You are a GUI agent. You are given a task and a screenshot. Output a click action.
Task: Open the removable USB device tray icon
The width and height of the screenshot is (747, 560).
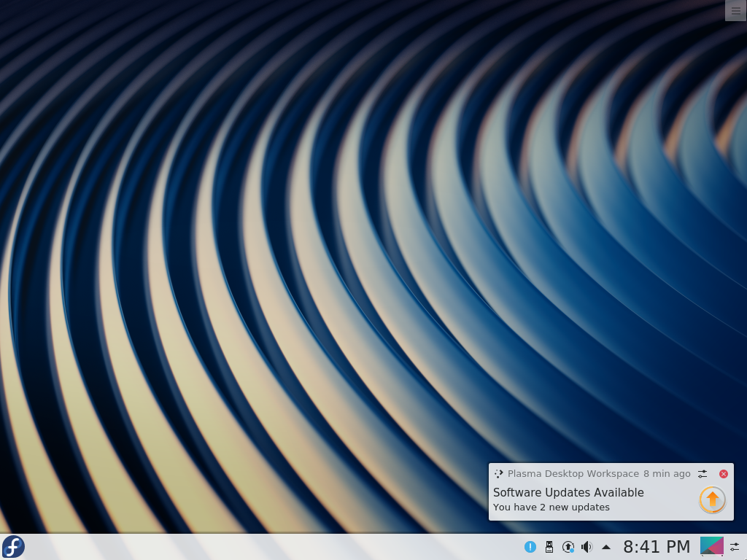pos(549,547)
